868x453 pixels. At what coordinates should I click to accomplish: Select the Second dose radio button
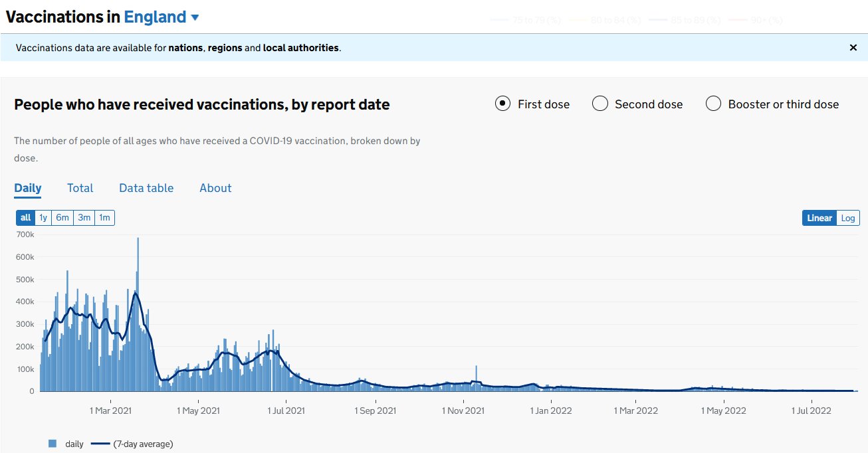tap(600, 104)
